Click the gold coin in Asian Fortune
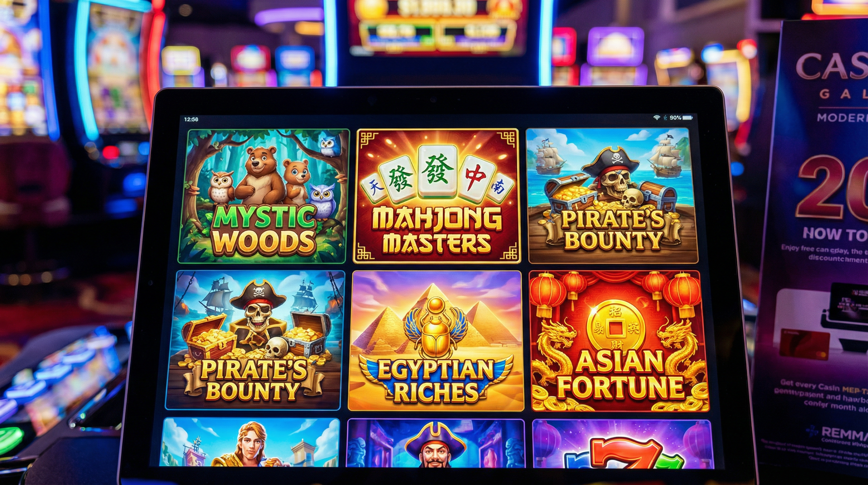The width and height of the screenshot is (868, 485). (615, 328)
